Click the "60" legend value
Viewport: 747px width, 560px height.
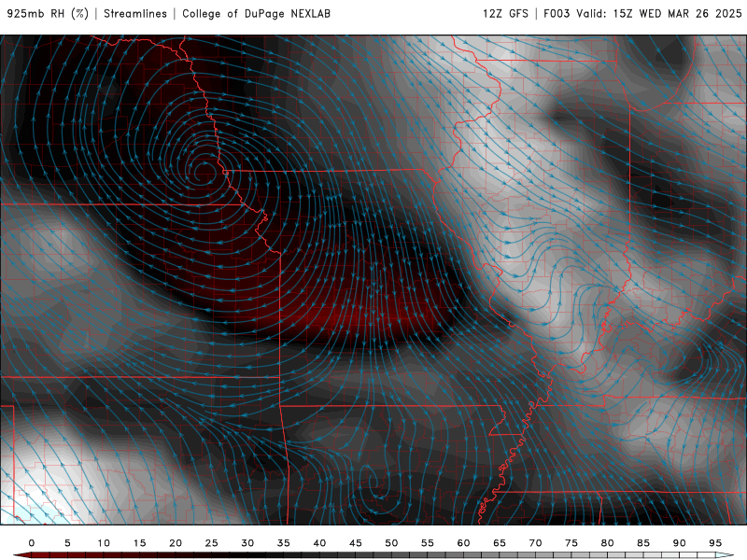click(463, 543)
